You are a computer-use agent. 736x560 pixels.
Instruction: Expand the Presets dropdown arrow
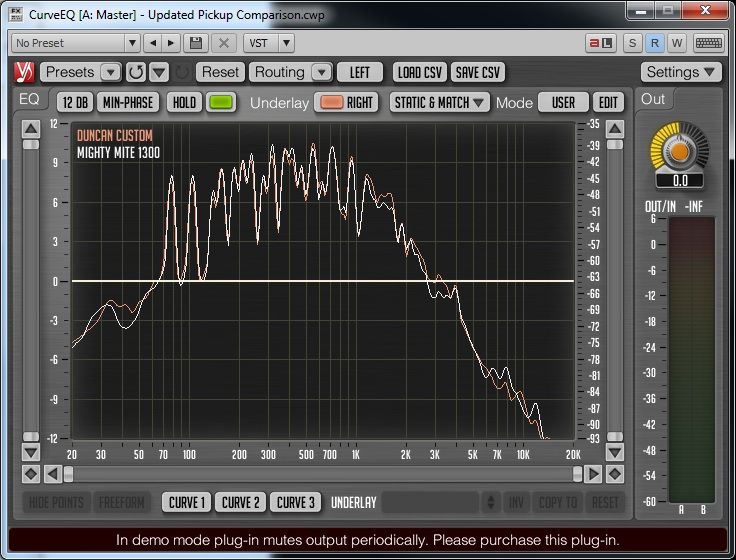[111, 72]
